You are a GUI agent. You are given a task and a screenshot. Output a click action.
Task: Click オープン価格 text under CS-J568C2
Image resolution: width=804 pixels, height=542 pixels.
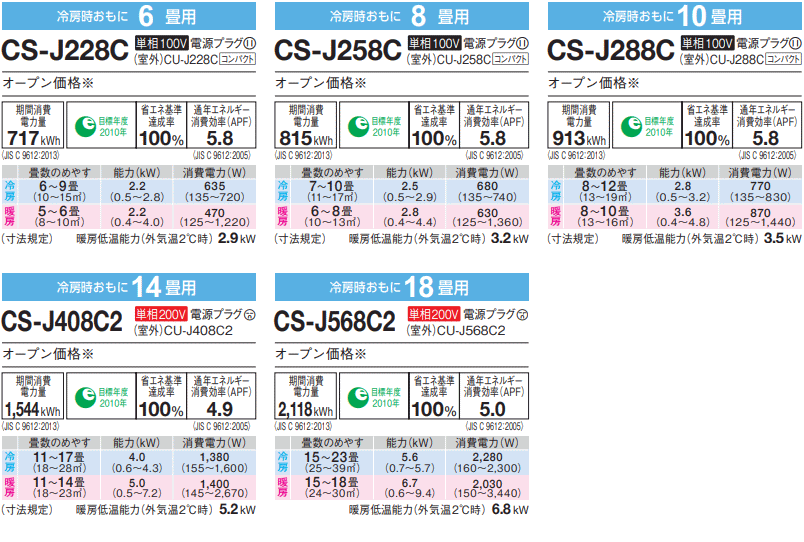(x=321, y=354)
